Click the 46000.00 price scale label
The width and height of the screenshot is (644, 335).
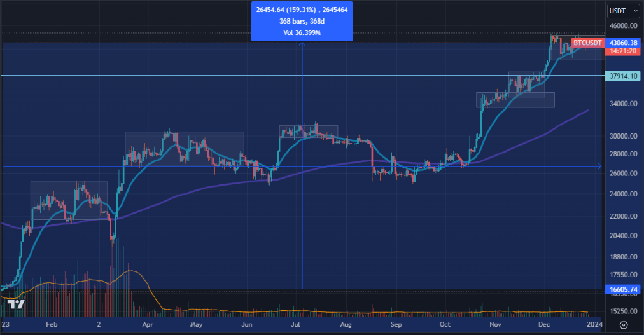point(624,25)
